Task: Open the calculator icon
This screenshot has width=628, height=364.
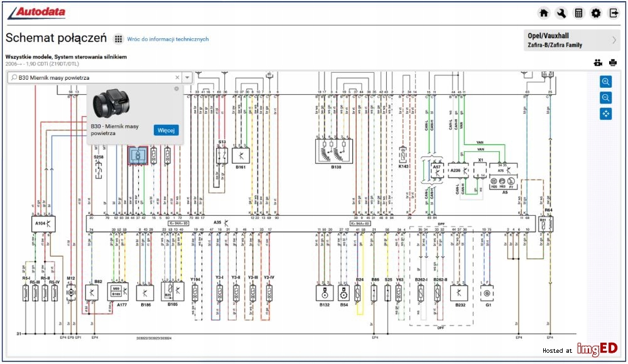Action: click(x=579, y=13)
